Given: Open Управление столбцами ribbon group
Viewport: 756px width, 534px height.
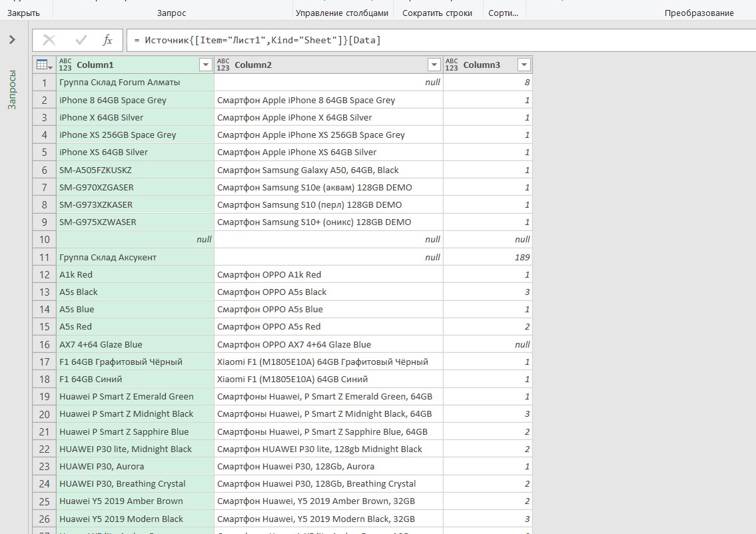Looking at the screenshot, I should [342, 13].
